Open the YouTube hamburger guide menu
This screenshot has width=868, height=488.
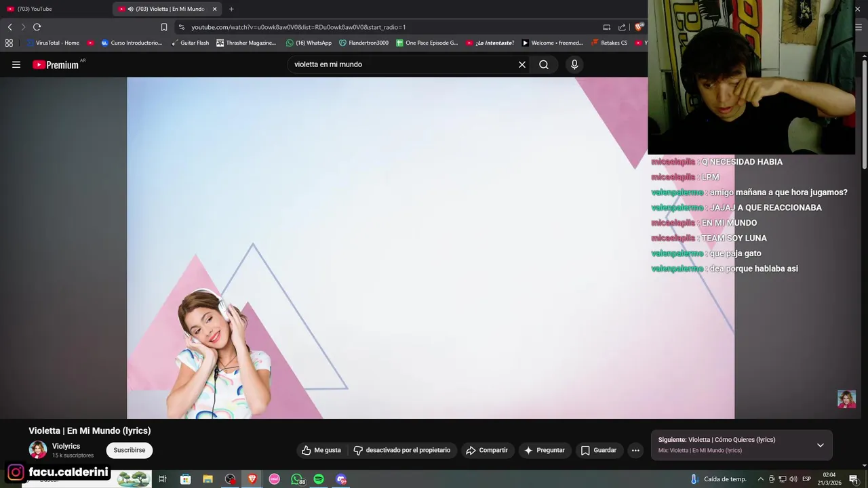16,64
